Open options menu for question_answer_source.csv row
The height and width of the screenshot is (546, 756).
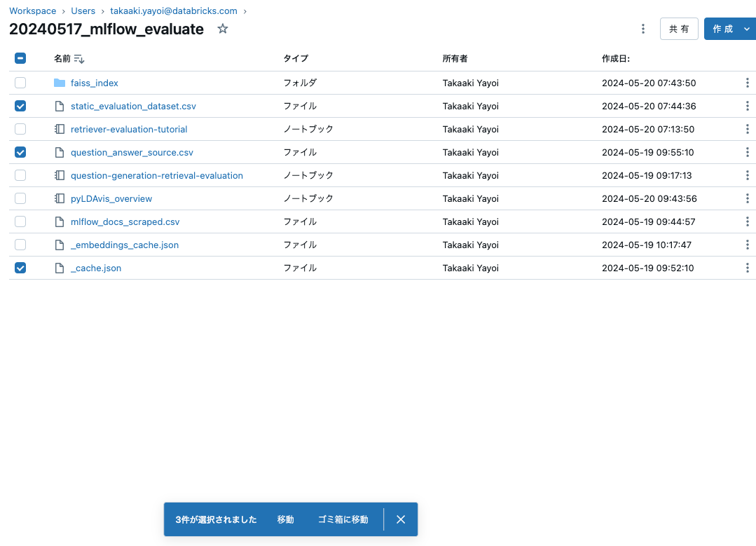(x=747, y=152)
